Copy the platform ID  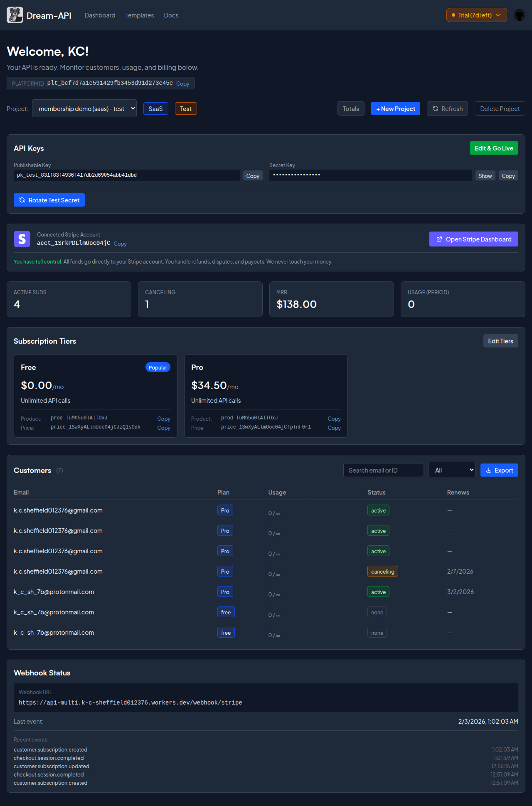point(182,84)
